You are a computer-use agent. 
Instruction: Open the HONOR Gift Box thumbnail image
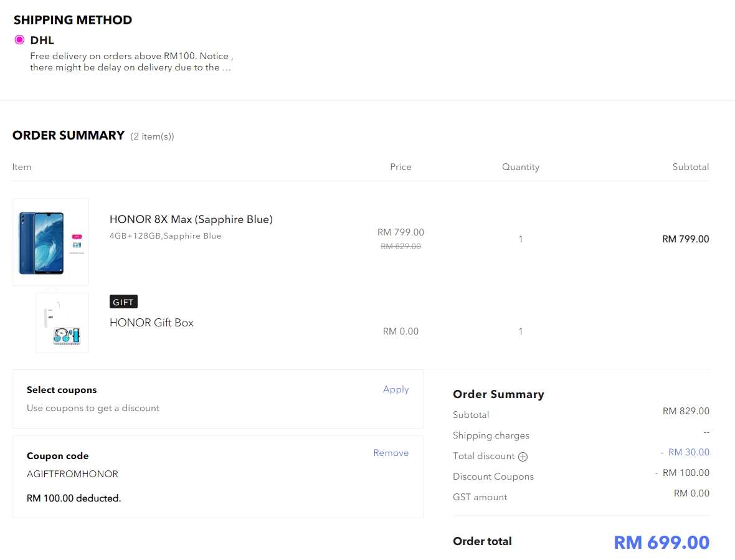coord(62,323)
